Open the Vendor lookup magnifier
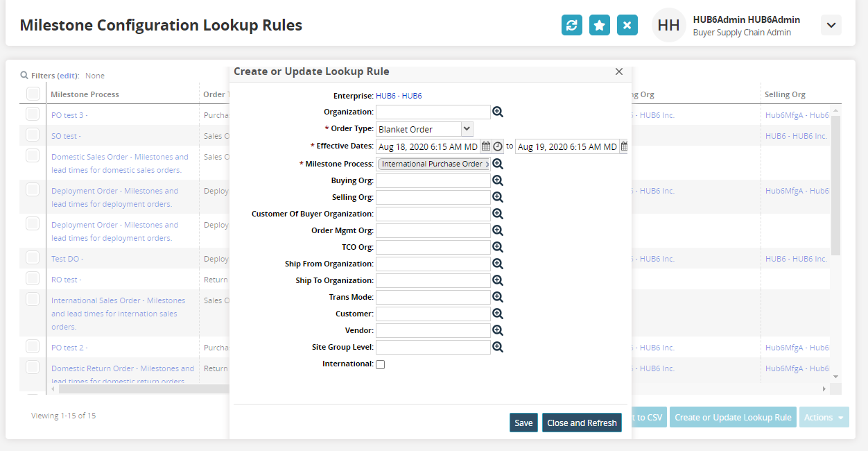 pos(497,330)
